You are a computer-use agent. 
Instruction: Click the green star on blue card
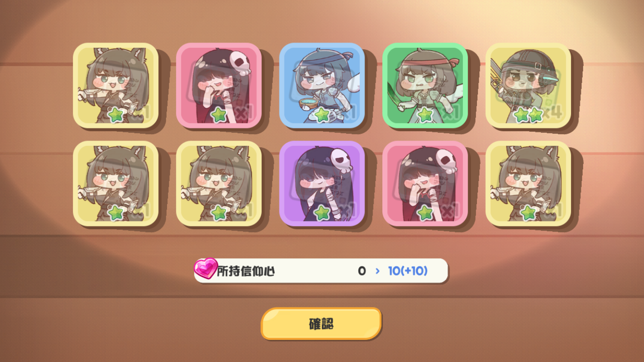click(322, 115)
